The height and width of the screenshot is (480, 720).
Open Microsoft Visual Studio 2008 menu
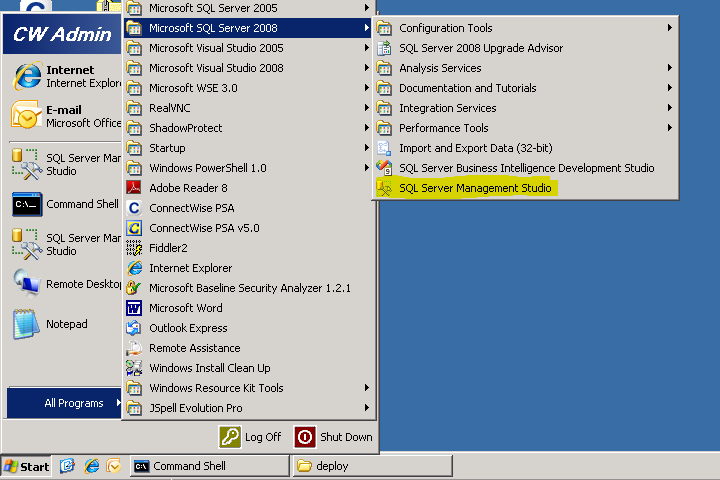[x=216, y=68]
